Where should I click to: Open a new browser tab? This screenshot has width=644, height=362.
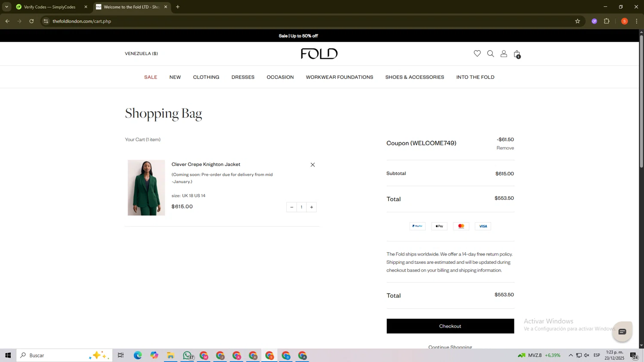178,7
